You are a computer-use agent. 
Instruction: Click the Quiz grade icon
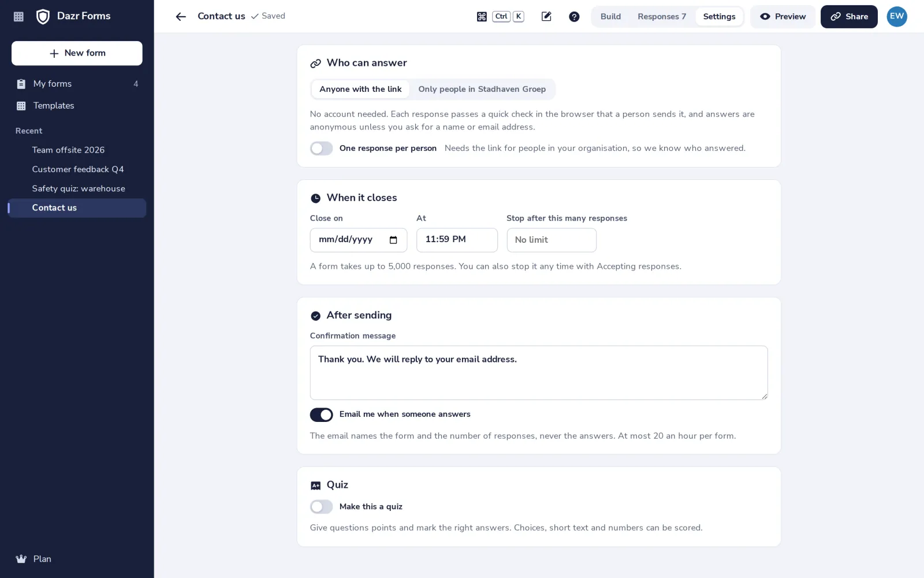point(315,486)
